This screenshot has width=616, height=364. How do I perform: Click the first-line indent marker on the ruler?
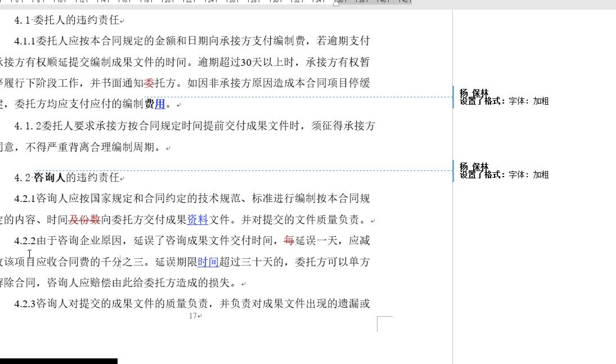pos(336,3)
